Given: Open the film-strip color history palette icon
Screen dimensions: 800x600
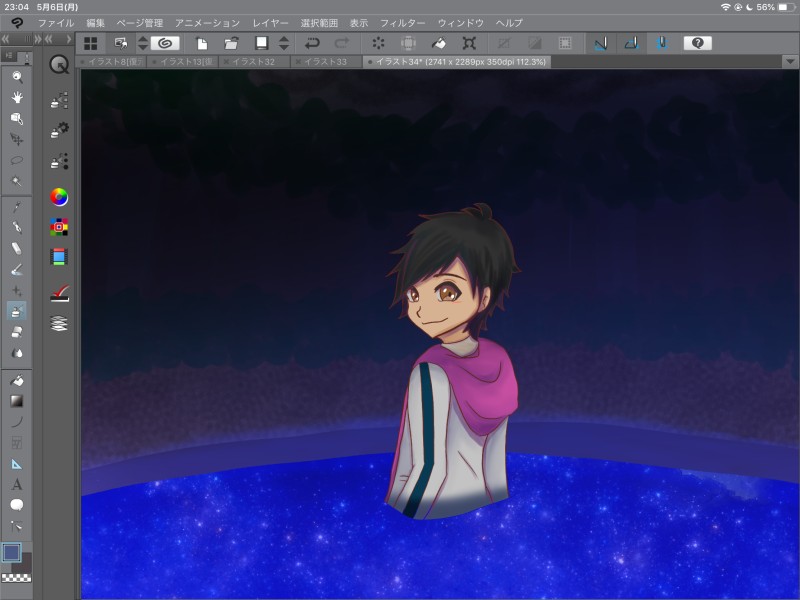Looking at the screenshot, I should pos(59,257).
